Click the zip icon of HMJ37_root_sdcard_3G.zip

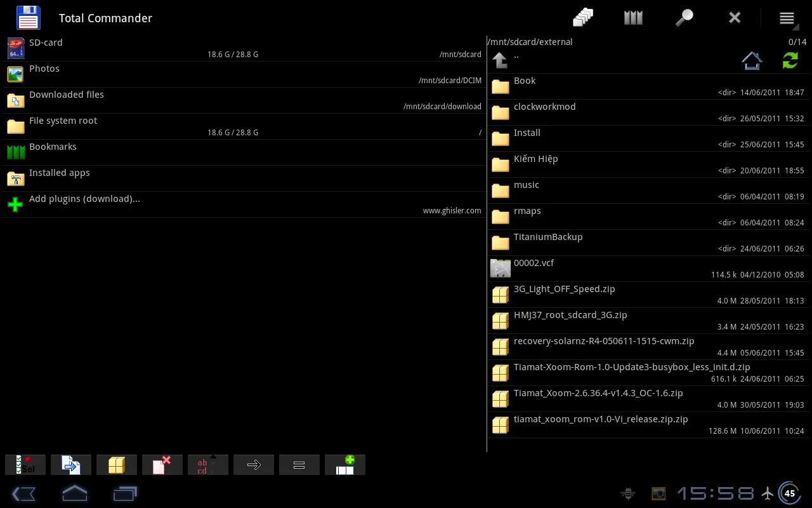coord(501,321)
